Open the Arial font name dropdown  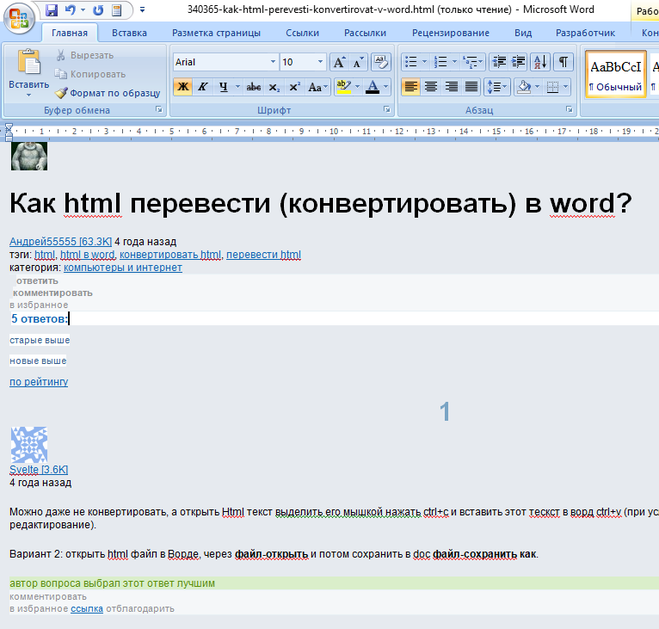273,62
